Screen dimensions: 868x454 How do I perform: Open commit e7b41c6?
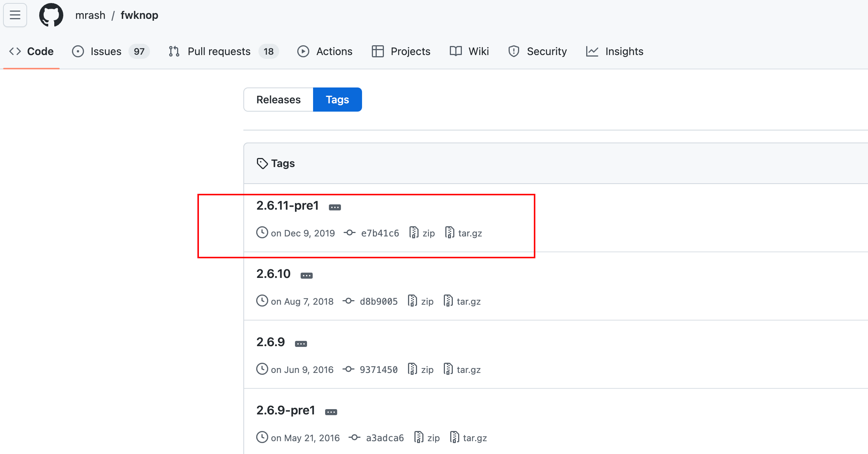tap(379, 233)
